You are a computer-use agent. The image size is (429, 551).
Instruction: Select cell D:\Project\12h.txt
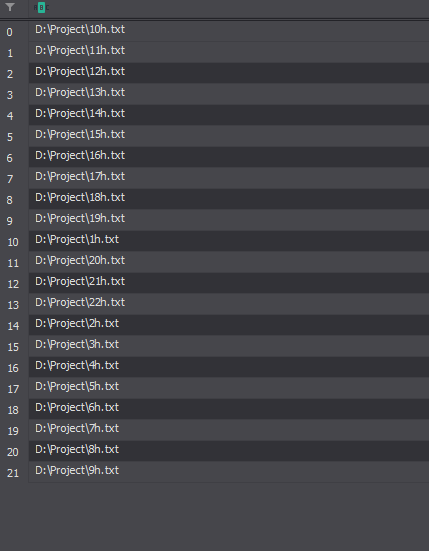coord(229,73)
